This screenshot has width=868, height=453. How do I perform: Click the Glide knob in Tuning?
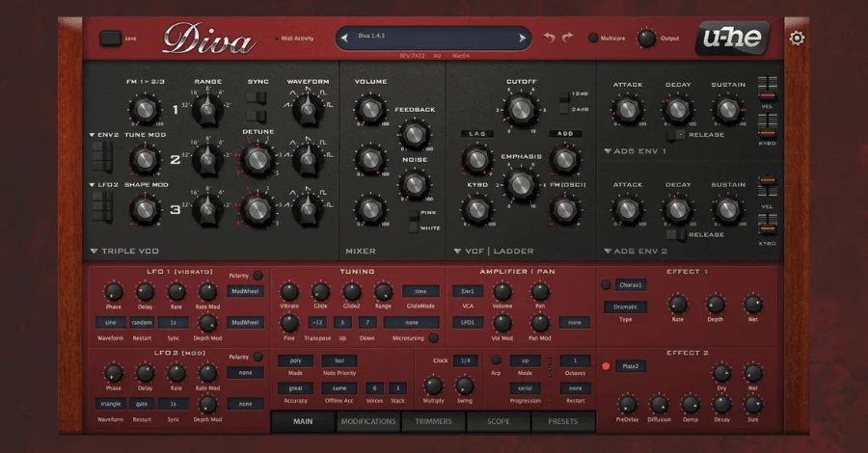pos(320,291)
